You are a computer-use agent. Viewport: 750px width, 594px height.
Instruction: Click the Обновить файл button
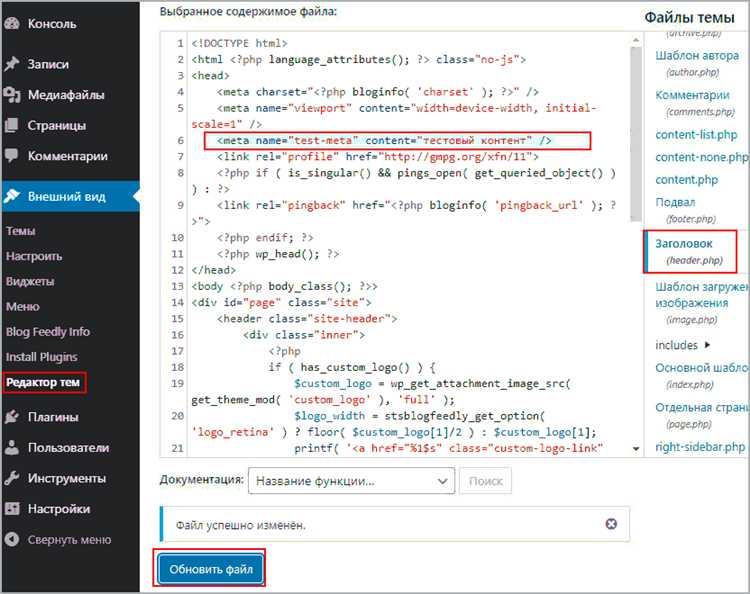coord(210,569)
